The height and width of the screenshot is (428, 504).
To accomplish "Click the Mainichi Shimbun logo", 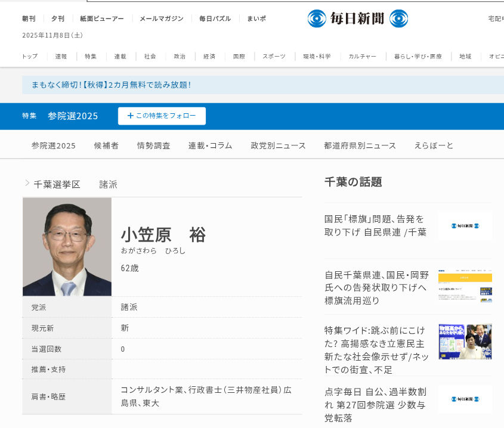I will pos(358,18).
